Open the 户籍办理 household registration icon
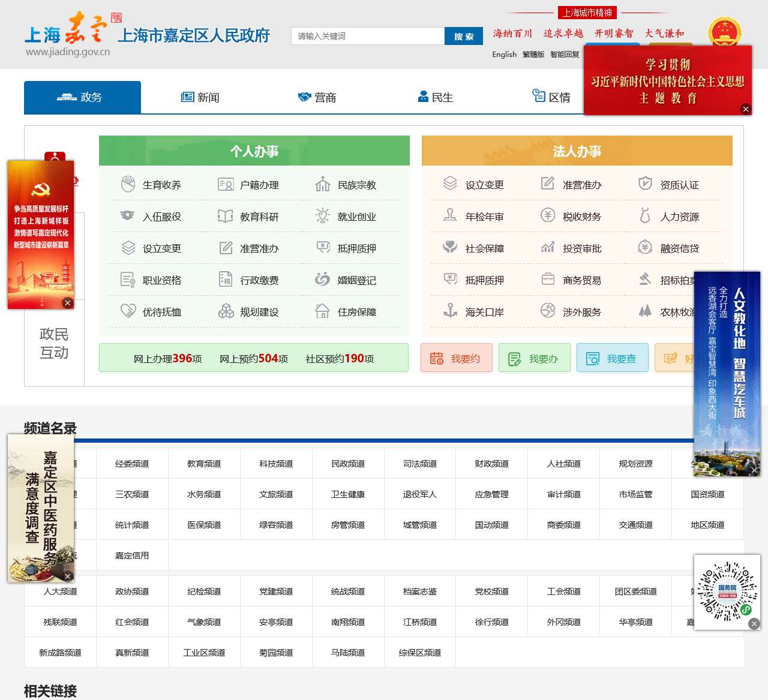Image resolution: width=768 pixels, height=700 pixels. pyautogui.click(x=226, y=184)
